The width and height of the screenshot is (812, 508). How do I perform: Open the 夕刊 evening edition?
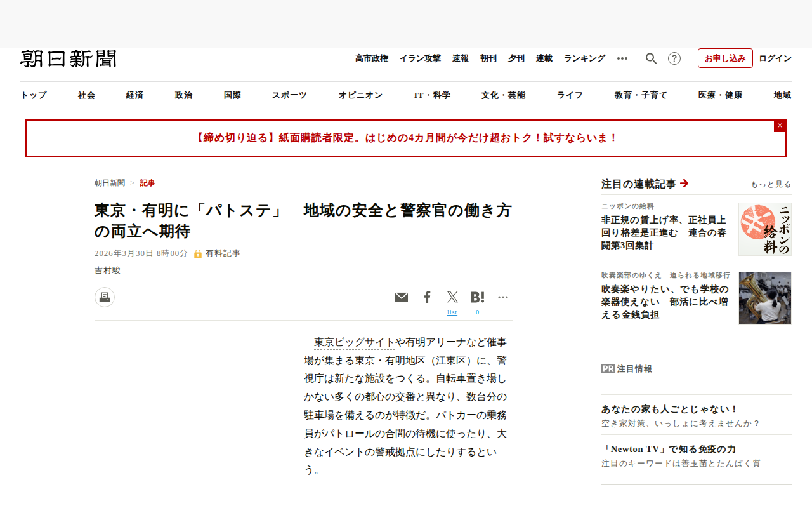pos(516,58)
